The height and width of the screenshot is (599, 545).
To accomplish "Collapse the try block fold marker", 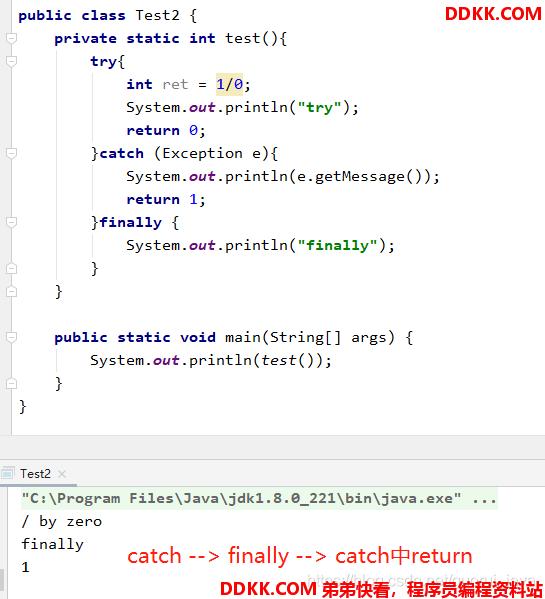I will click(x=11, y=61).
